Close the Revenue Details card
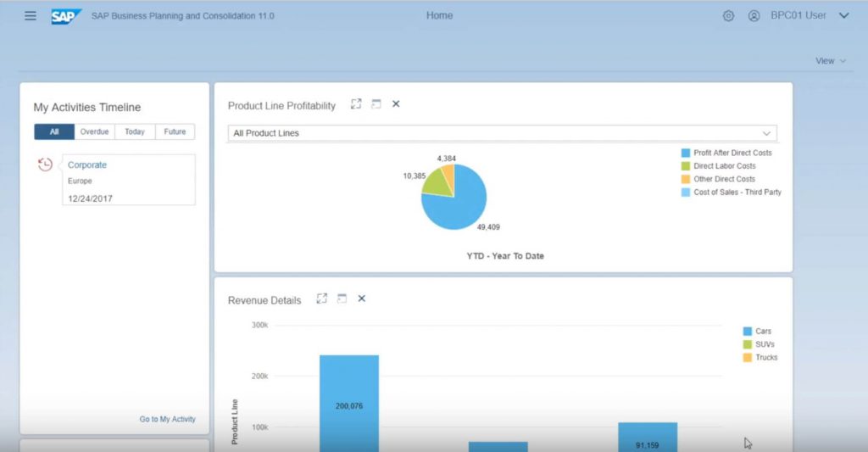 (361, 299)
